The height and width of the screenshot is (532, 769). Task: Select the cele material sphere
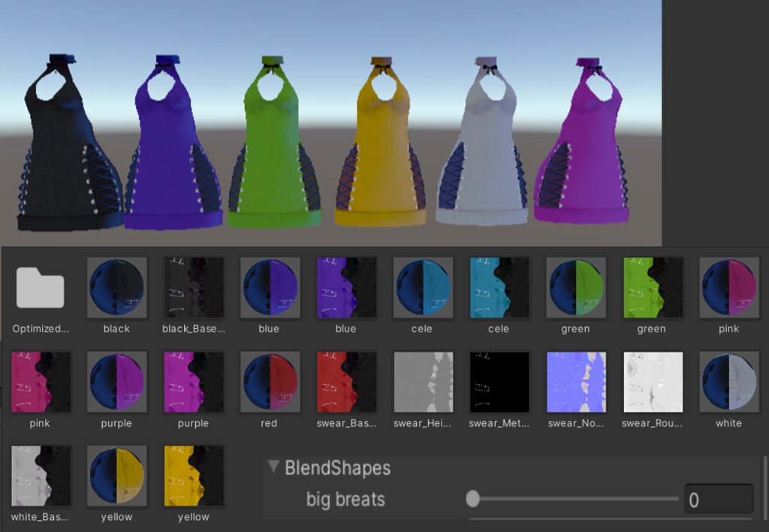pos(423,287)
